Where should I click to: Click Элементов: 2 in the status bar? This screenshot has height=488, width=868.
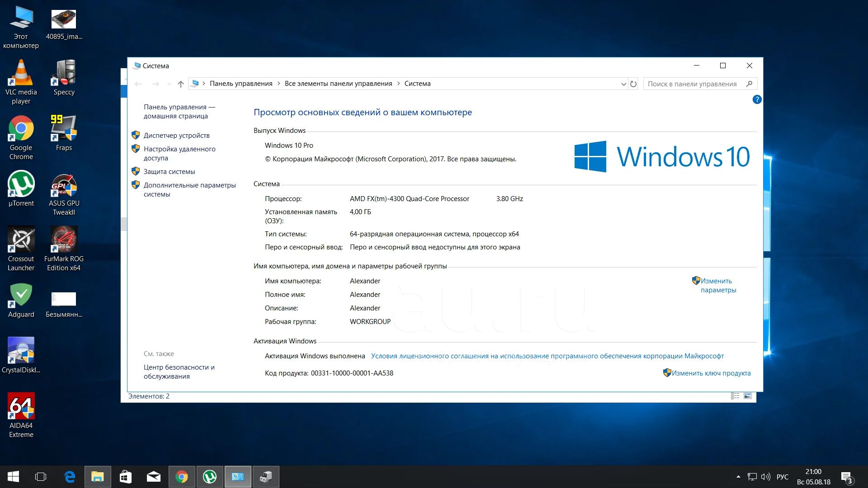click(149, 396)
